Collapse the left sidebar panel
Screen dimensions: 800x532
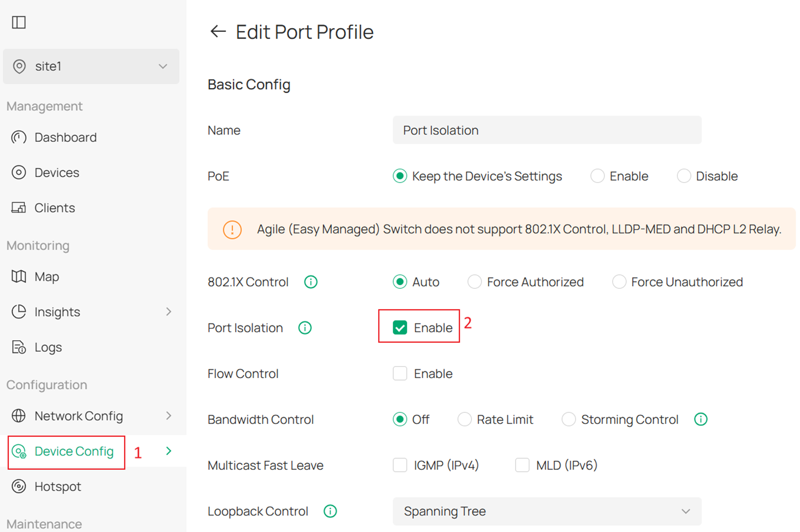(x=19, y=22)
